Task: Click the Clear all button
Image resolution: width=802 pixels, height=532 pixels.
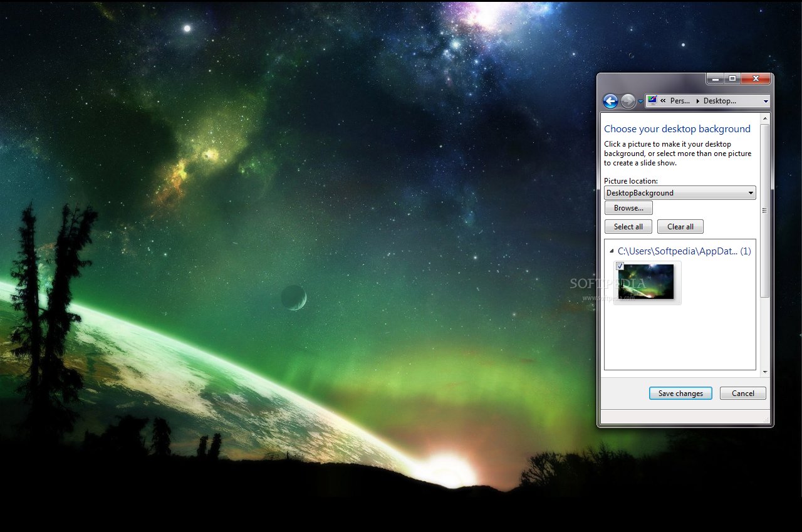Action: (680, 227)
